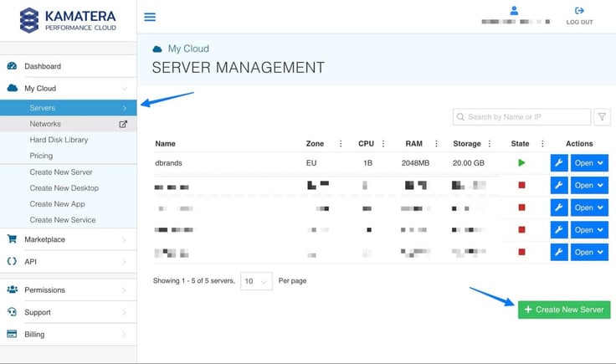616x364 pixels.
Task: Click the SERVER MANAGEMENT heading
Action: coord(238,68)
